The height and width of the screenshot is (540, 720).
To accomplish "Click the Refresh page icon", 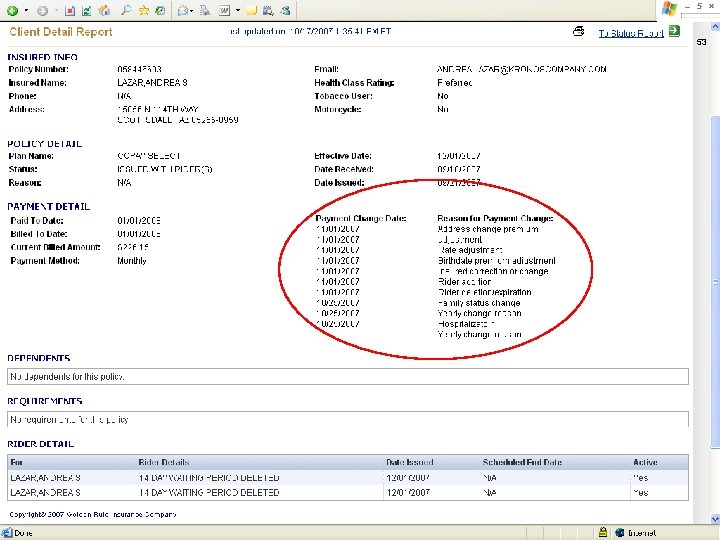I will tap(87, 10).
